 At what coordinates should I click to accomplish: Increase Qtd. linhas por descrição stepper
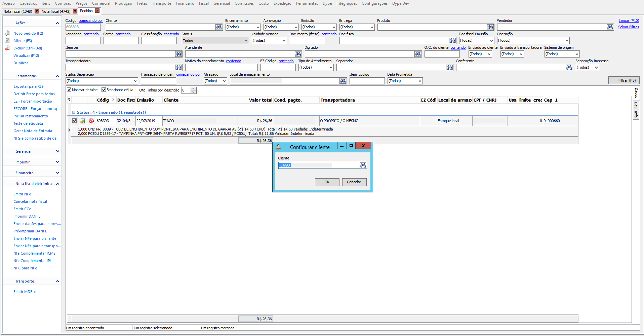194,89
